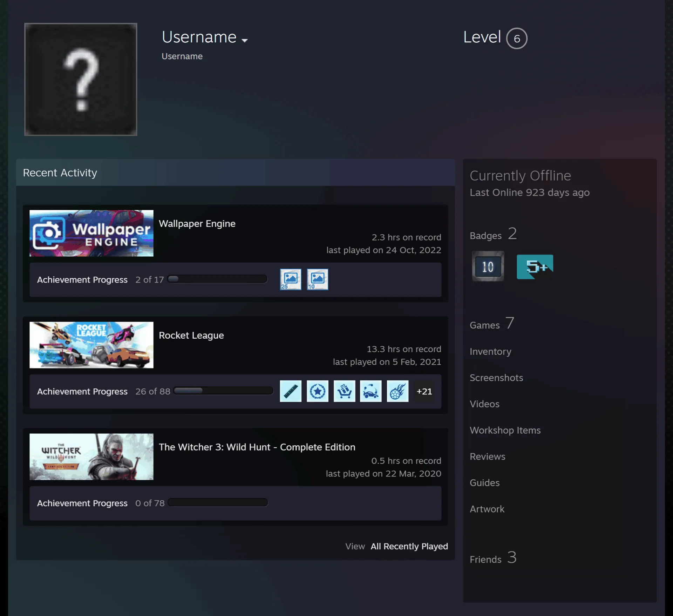Open the Games list link
This screenshot has width=673, height=616.
492,324
